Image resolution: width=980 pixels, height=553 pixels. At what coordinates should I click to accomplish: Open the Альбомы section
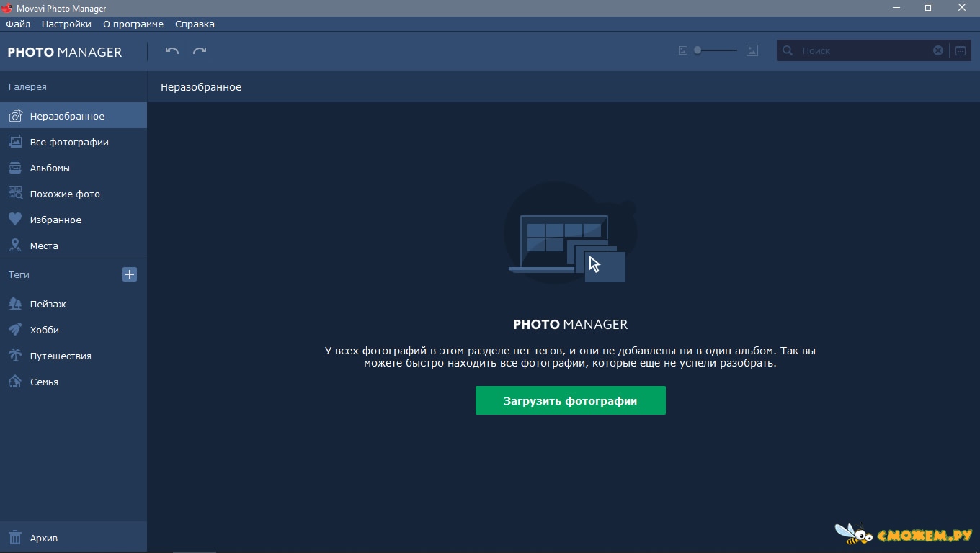coord(73,168)
